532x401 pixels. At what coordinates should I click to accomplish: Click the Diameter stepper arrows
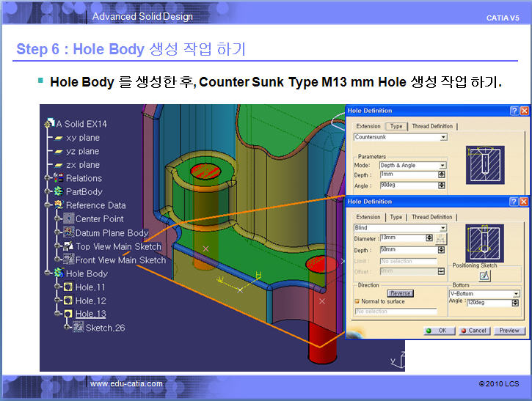click(429, 238)
